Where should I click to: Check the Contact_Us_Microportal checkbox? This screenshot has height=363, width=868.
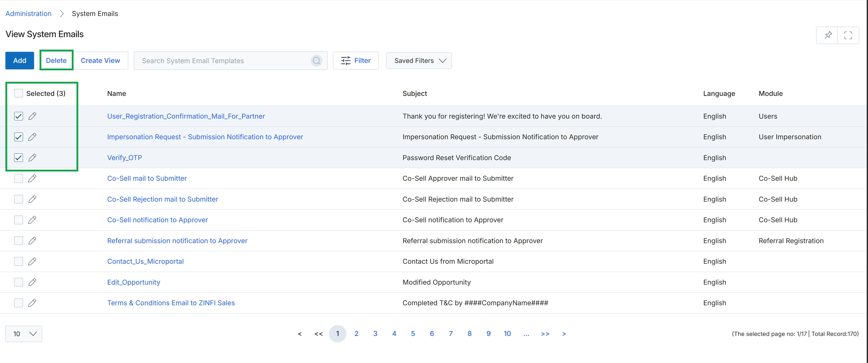tap(19, 261)
